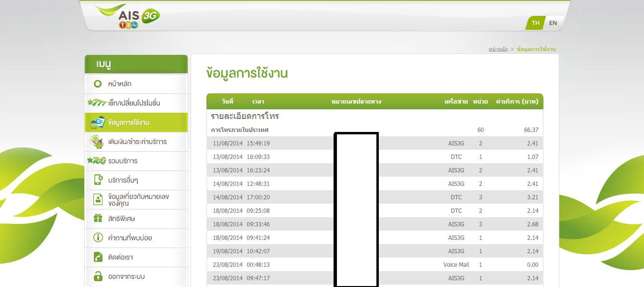Click the total units value 60

click(480, 130)
